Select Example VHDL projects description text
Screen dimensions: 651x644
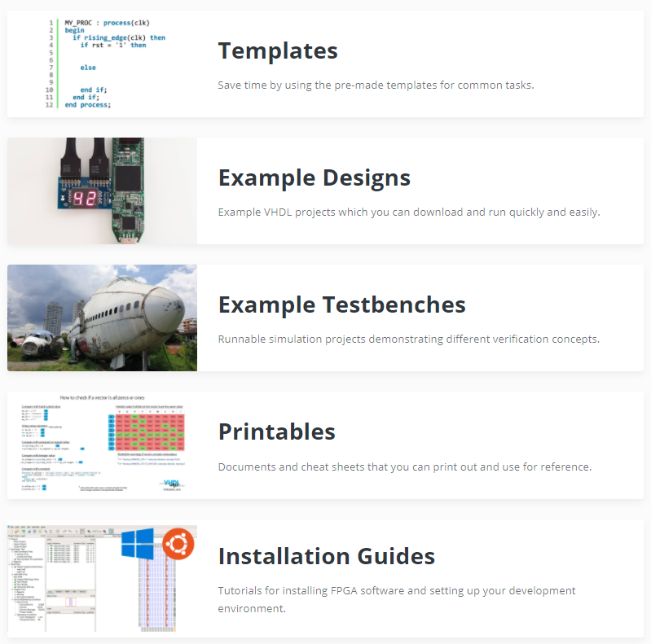409,212
